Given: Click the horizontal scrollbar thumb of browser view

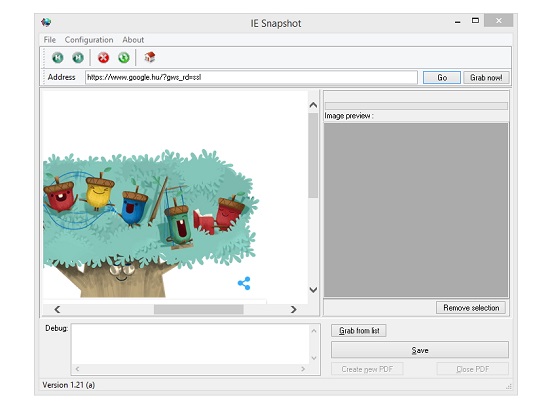Looking at the screenshot, I should (x=199, y=309).
